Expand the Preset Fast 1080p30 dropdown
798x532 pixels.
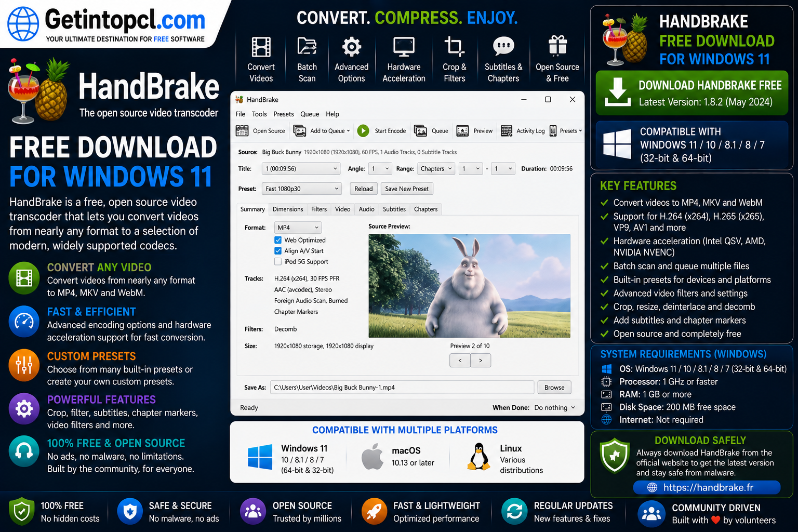[x=302, y=189]
